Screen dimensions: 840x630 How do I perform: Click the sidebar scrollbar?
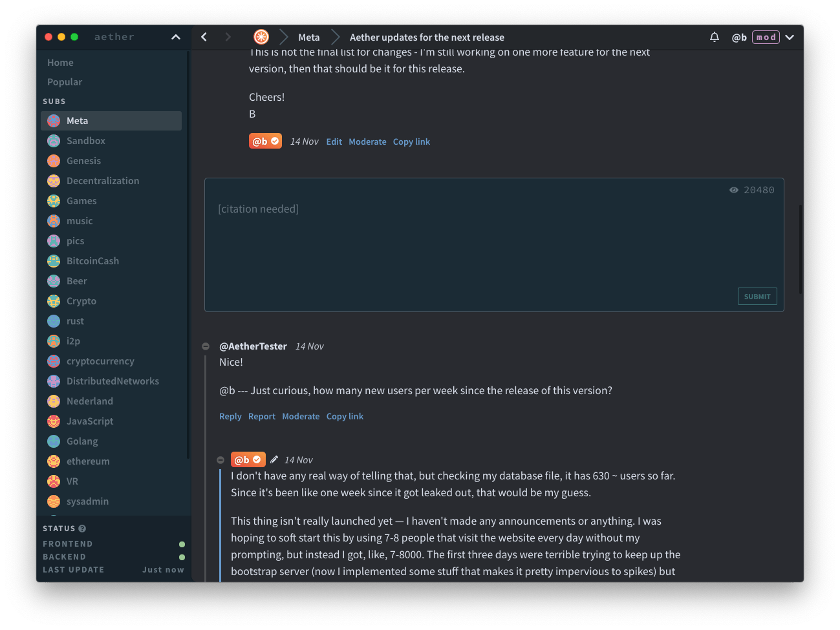(x=188, y=258)
